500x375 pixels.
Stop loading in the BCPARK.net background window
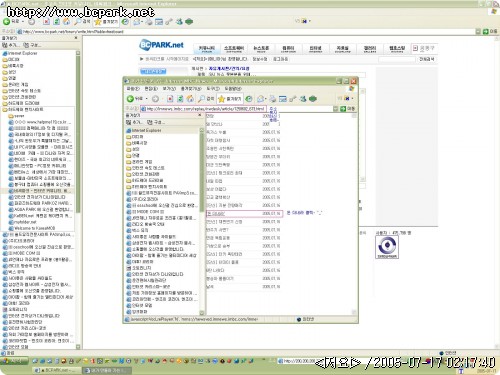pyautogui.click(x=46, y=22)
